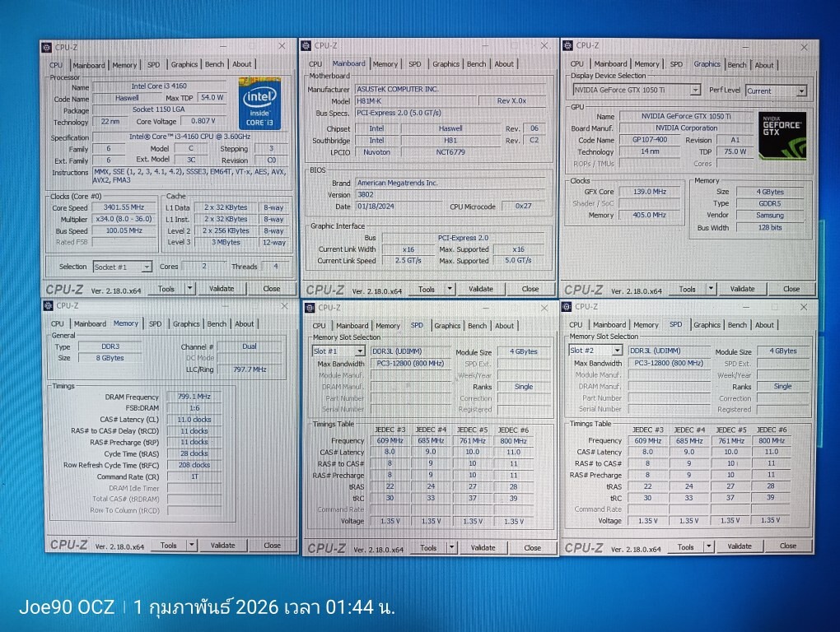Viewport: 840px width, 632px height.
Task: Expand the Socket #1 selection dropdown
Action: click(147, 267)
